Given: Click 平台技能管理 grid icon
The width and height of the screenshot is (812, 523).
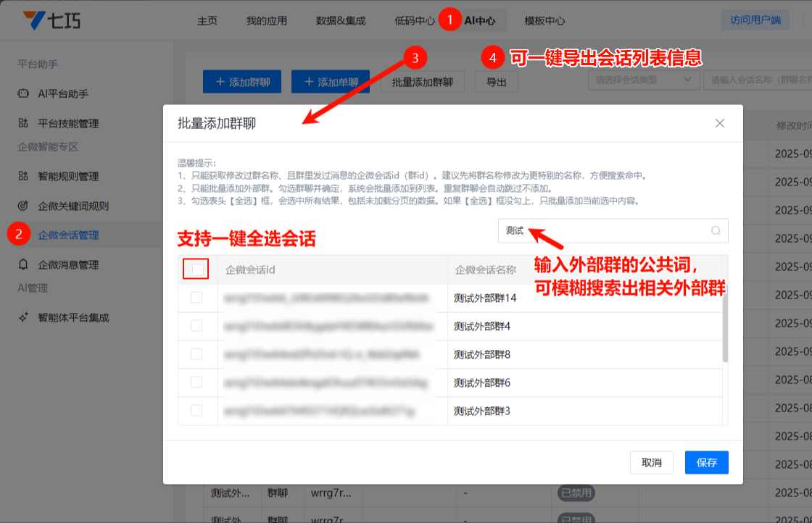Looking at the screenshot, I should 23,123.
